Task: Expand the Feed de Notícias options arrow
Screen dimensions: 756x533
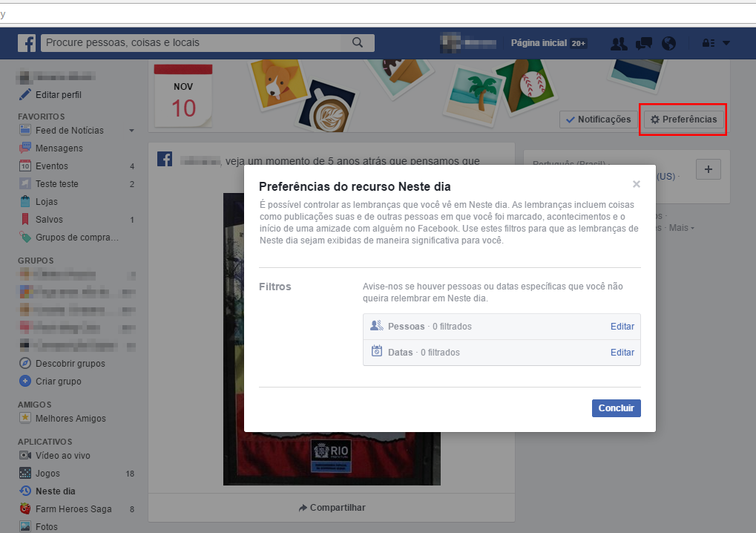Action: [131, 131]
